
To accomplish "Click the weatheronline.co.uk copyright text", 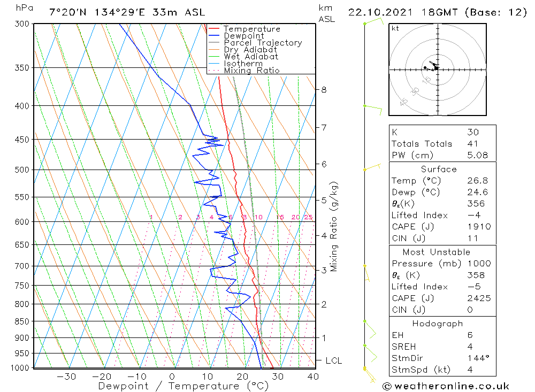I will tap(446, 386).
